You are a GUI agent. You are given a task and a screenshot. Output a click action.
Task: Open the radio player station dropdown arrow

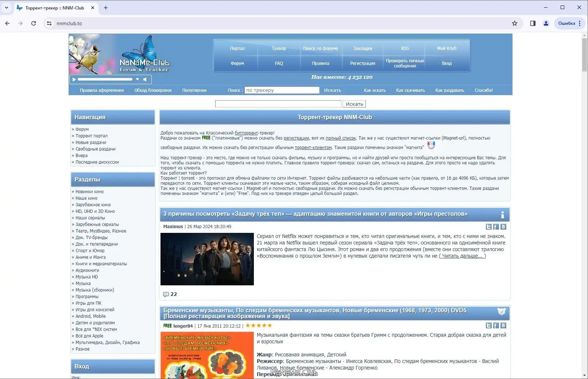(x=138, y=79)
